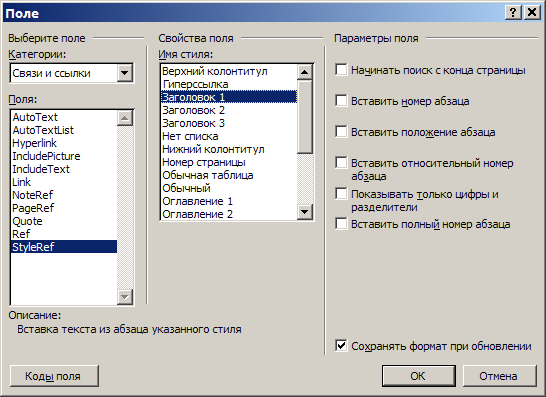546x397 pixels.
Task: Click the Коды поля button
Action: pyautogui.click(x=54, y=376)
